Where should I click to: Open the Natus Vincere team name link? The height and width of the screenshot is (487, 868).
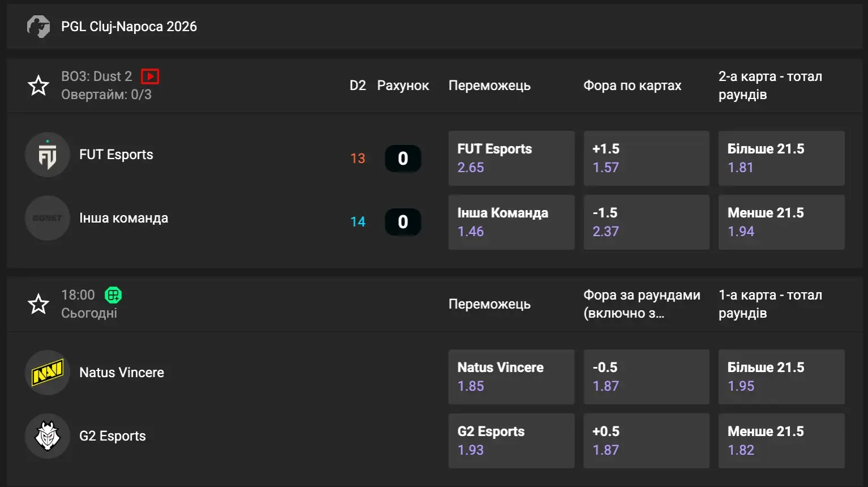tap(122, 373)
